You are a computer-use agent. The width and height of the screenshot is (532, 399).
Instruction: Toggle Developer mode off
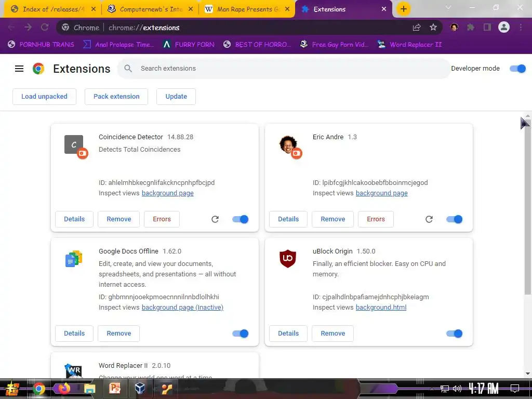pyautogui.click(x=518, y=69)
